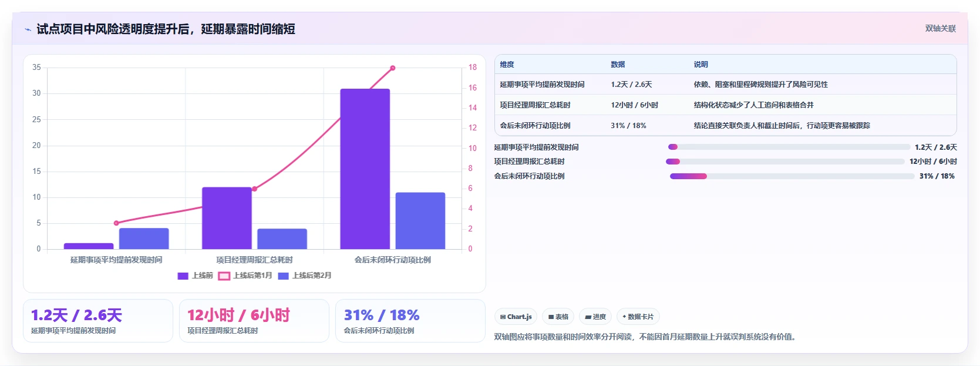
Task: Open the 12小时 / 6小时 KPI card
Action: tap(254, 321)
